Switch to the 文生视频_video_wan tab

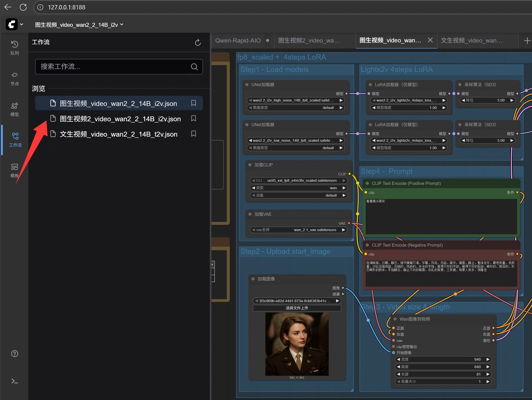(471, 40)
